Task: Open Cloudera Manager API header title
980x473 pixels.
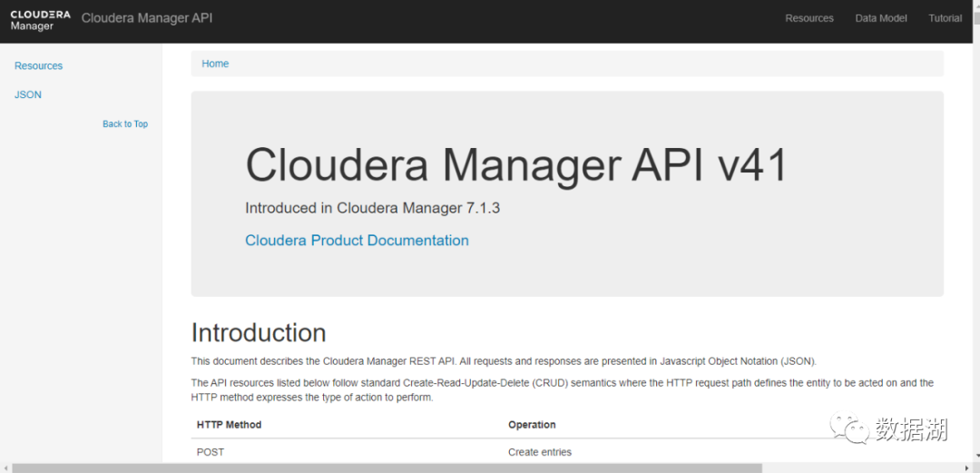Action: [x=147, y=18]
